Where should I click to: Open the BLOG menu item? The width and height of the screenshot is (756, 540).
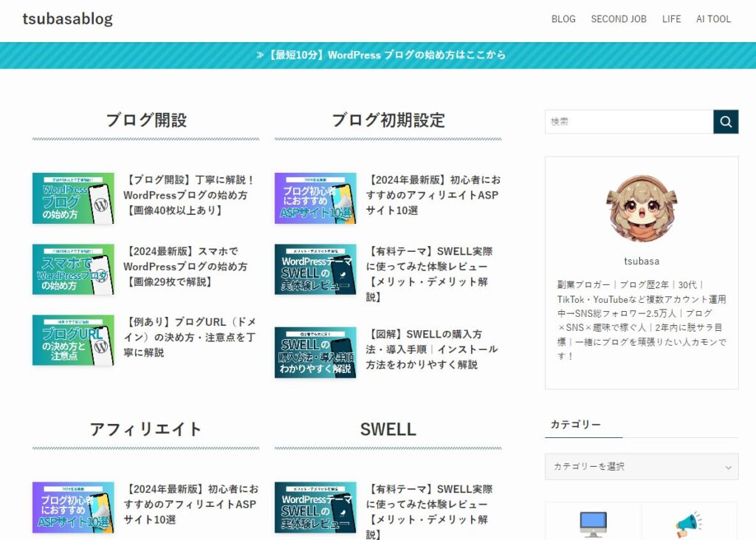563,19
